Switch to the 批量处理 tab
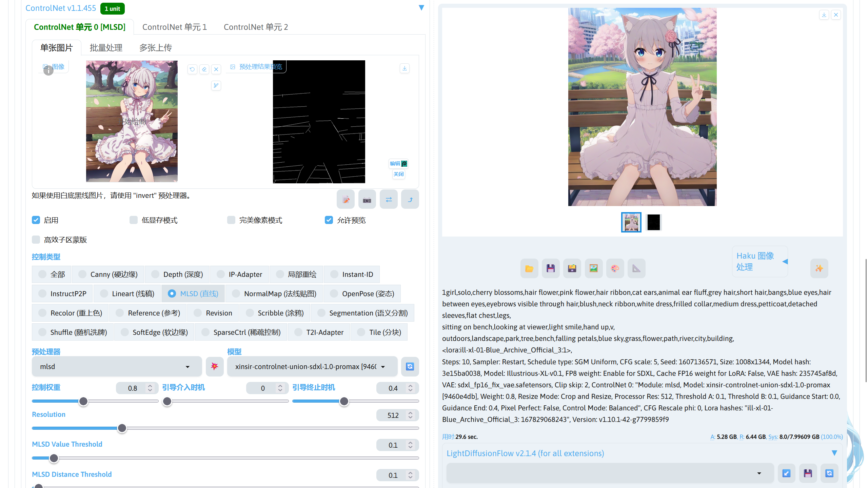This screenshot has height=488, width=868. click(106, 48)
